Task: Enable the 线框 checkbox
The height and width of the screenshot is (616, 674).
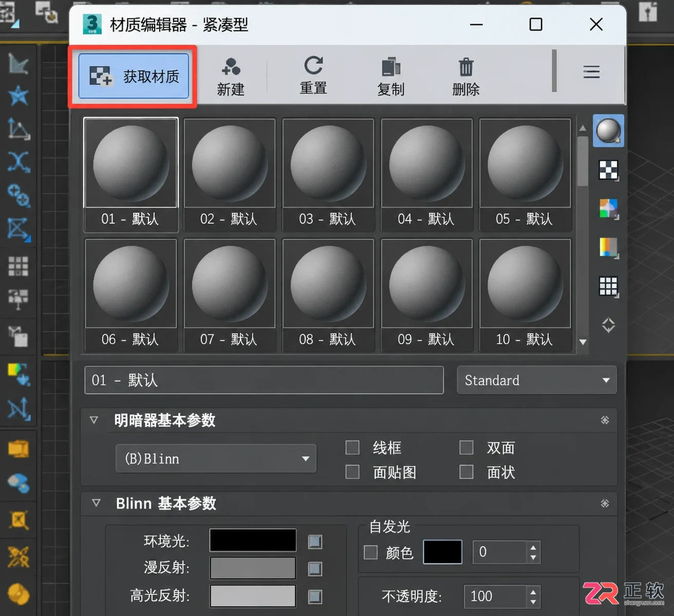Action: [352, 447]
